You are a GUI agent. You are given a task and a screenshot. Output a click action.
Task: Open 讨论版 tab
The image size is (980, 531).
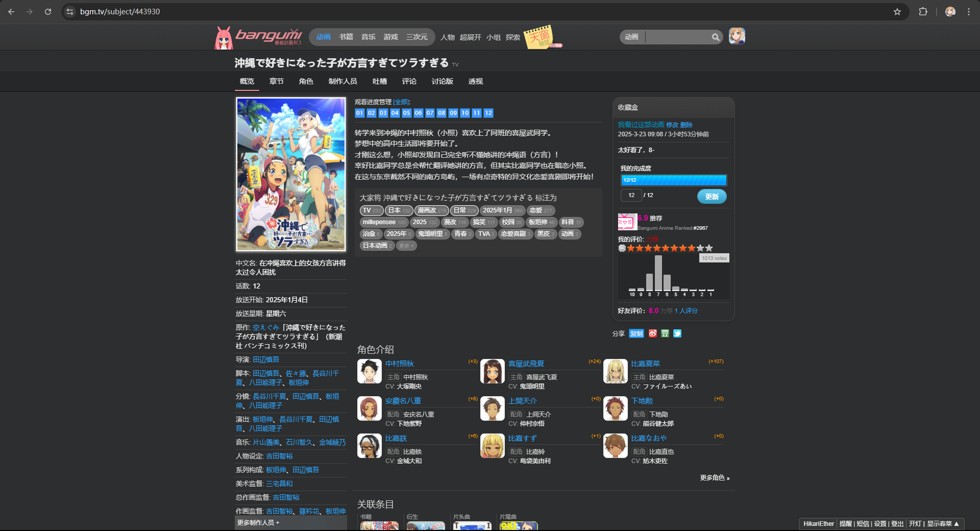click(x=442, y=81)
